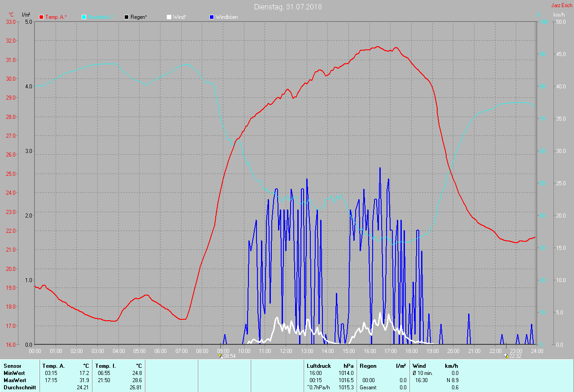Screen dimensions: 574x392
Task: Toggle the Windböen series label
Action: [x=226, y=17]
